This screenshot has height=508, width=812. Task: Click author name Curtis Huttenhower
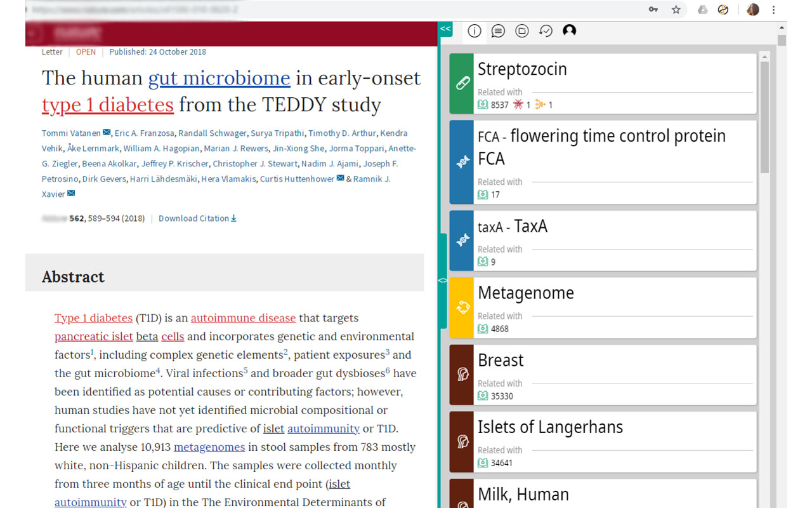coord(297,179)
